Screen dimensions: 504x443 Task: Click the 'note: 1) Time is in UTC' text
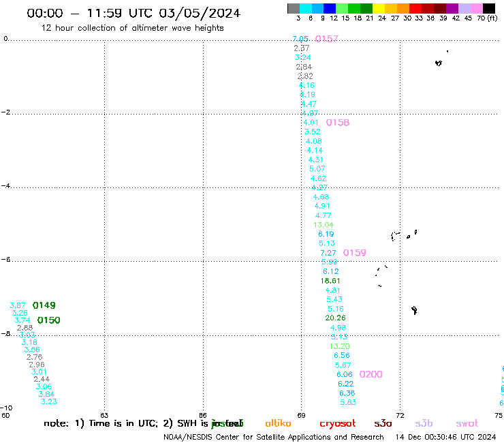101,423
